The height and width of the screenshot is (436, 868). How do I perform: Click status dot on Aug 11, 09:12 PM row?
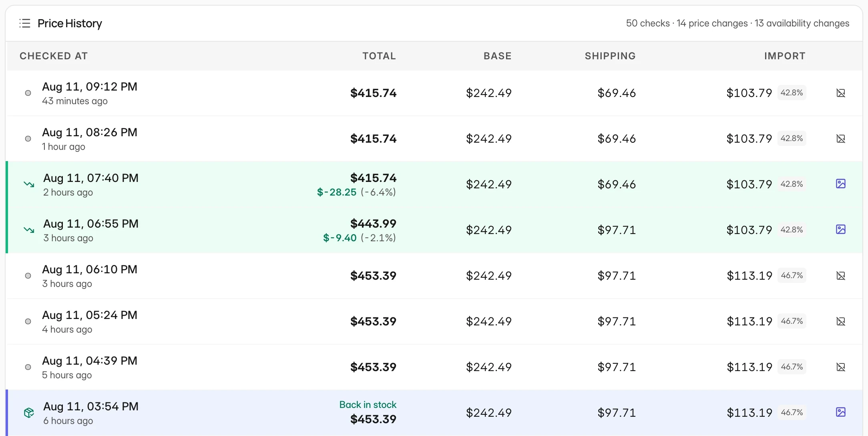pos(28,93)
